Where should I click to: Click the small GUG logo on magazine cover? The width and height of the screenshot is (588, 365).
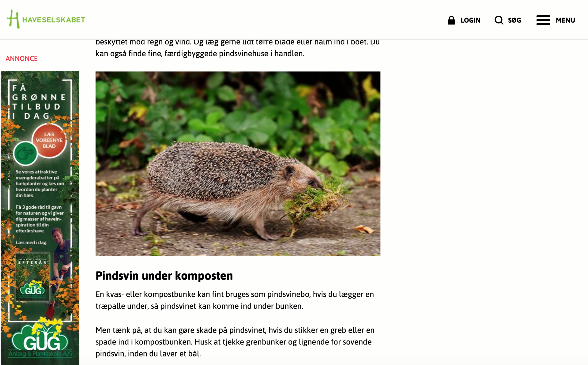[32, 290]
